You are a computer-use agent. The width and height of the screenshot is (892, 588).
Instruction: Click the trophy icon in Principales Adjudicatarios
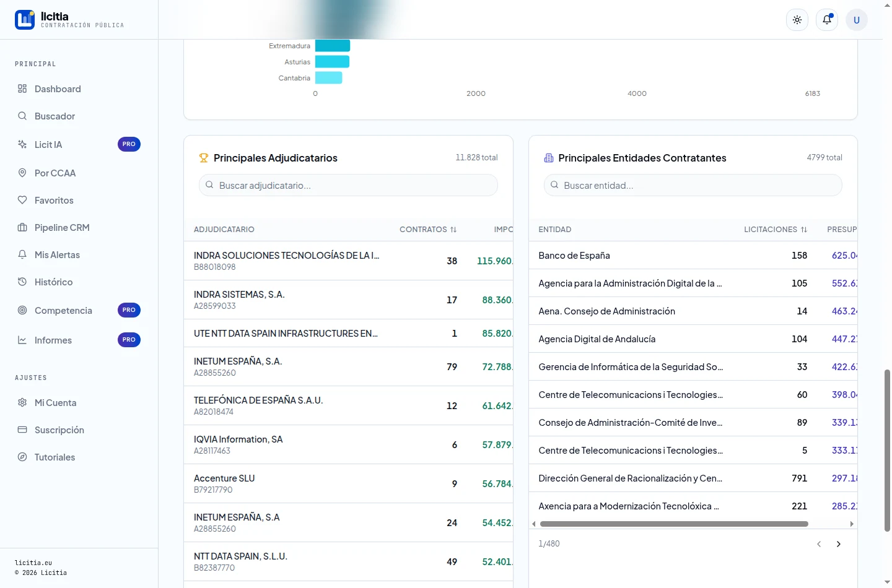(x=204, y=158)
